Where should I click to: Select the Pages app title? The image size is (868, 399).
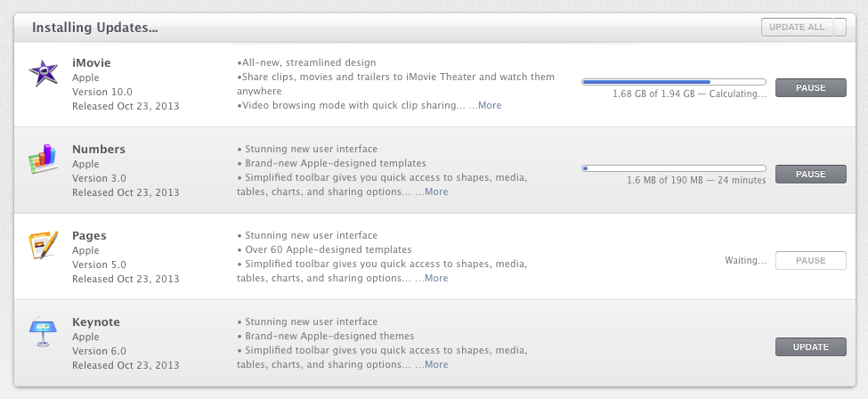89,235
